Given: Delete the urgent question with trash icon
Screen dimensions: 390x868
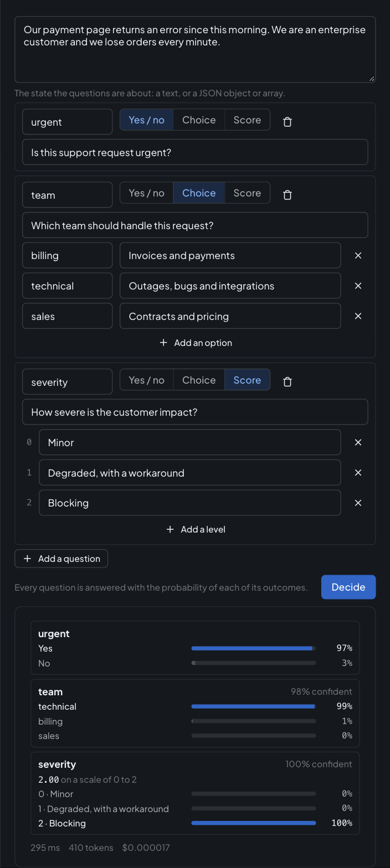Looking at the screenshot, I should tap(288, 122).
